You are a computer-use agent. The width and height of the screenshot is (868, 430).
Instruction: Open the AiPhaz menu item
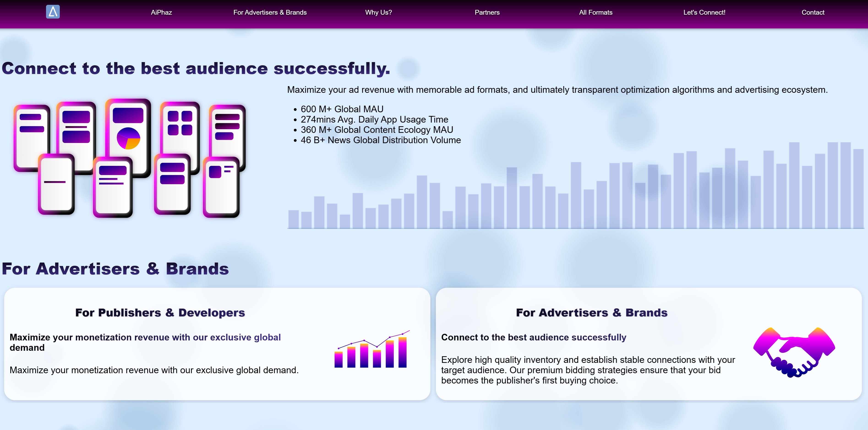pos(161,12)
